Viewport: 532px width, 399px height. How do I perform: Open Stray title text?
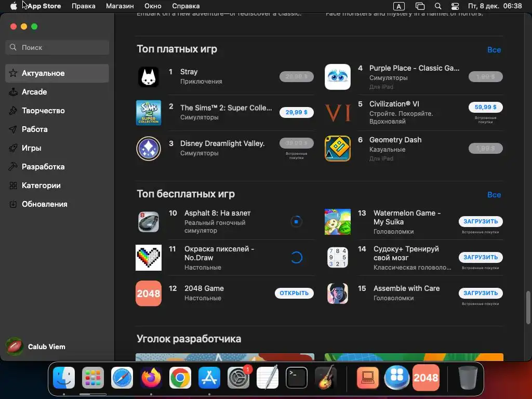[x=189, y=72]
